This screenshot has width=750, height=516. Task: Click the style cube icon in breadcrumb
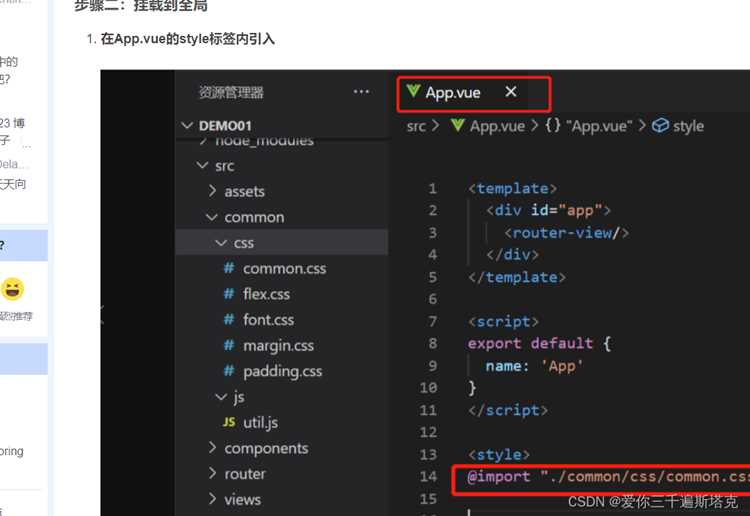pyautogui.click(x=660, y=125)
